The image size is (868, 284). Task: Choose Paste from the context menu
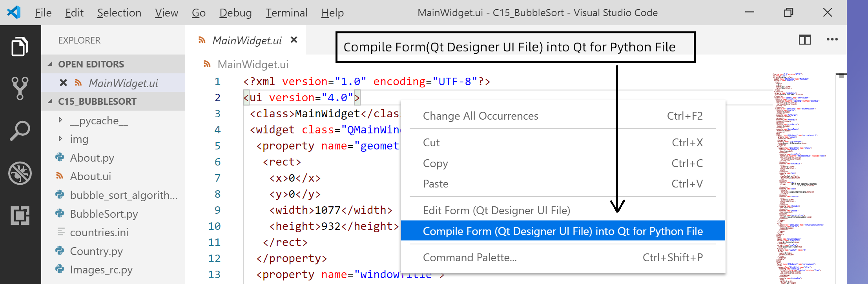[563, 184]
